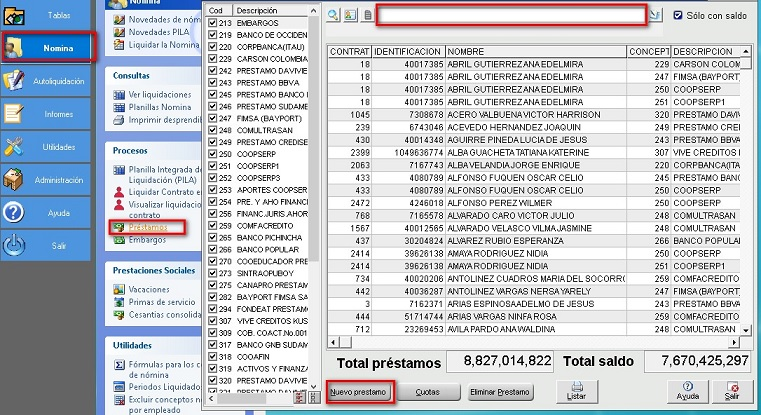Click the Listar printer button

(x=576, y=390)
